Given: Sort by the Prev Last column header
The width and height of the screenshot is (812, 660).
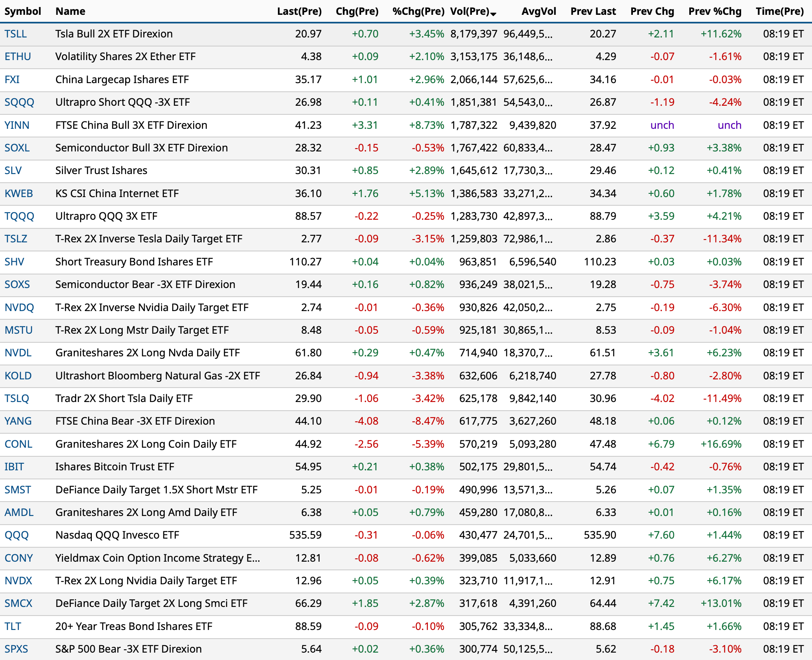Looking at the screenshot, I should [x=593, y=12].
